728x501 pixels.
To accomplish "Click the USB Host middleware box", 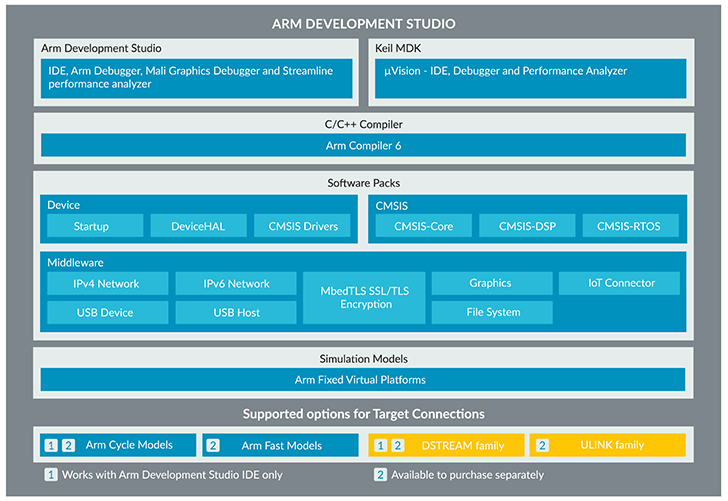I will (236, 312).
